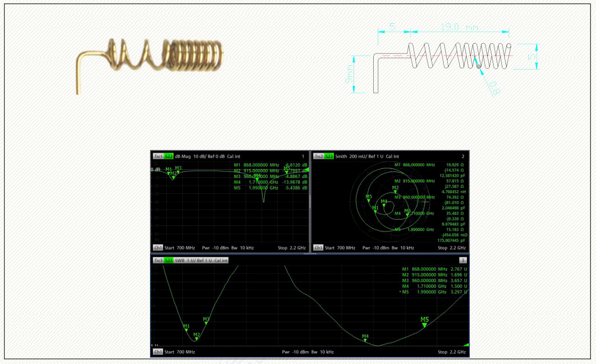
Task: Click 'SWR 1 U/ Ref 1 U' text
Action: tap(194, 260)
